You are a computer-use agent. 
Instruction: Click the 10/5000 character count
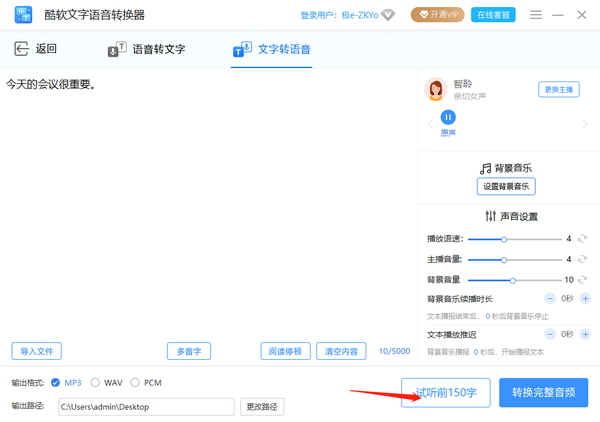point(394,351)
